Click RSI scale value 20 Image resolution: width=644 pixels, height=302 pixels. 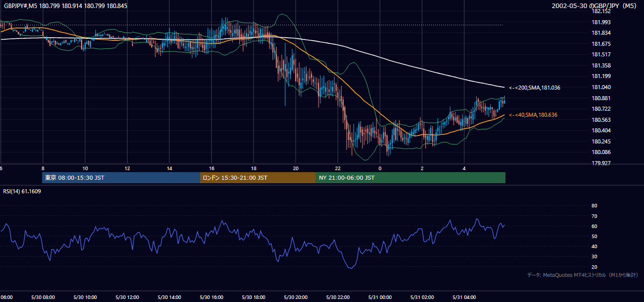[x=594, y=267]
